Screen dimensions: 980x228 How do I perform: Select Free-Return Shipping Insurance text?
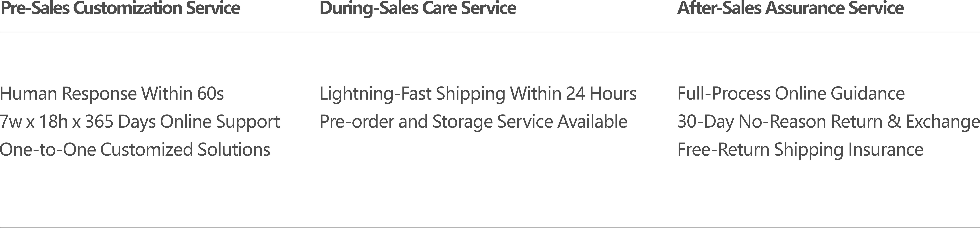click(800, 149)
